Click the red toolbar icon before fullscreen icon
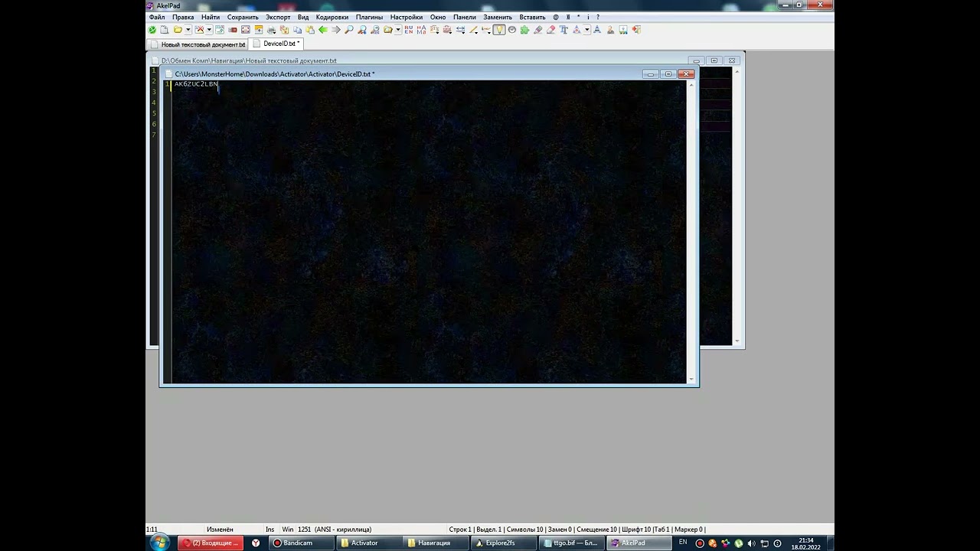980x551 pixels. [232, 30]
